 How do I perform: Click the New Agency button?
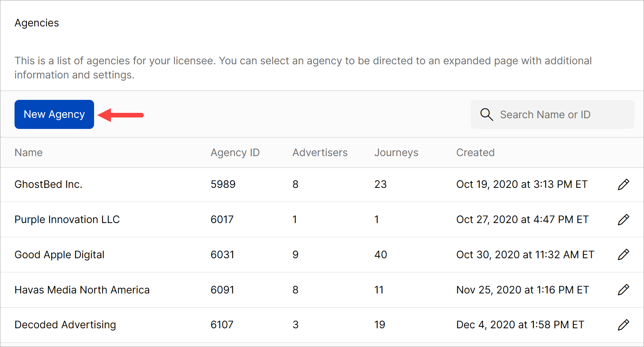[54, 114]
